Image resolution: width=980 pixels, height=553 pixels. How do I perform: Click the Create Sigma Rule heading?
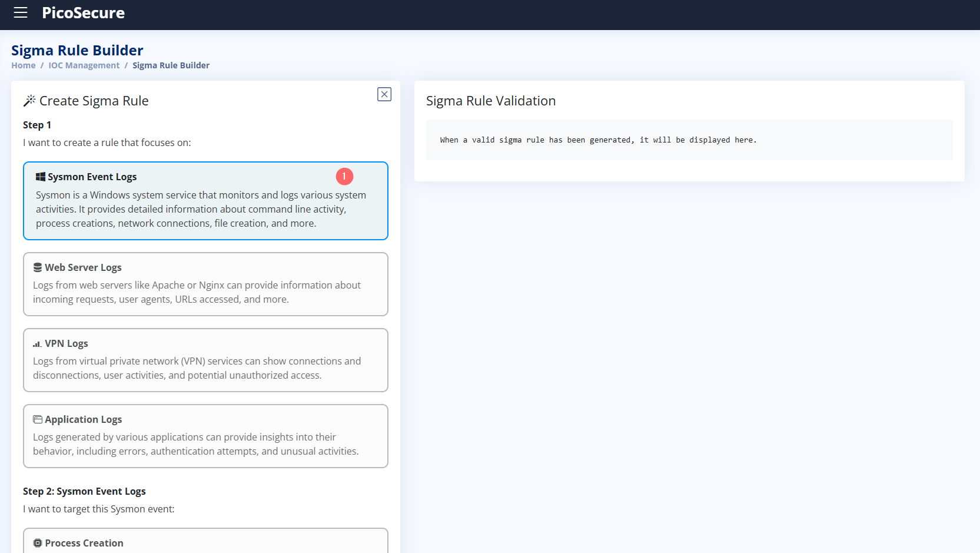tap(94, 101)
